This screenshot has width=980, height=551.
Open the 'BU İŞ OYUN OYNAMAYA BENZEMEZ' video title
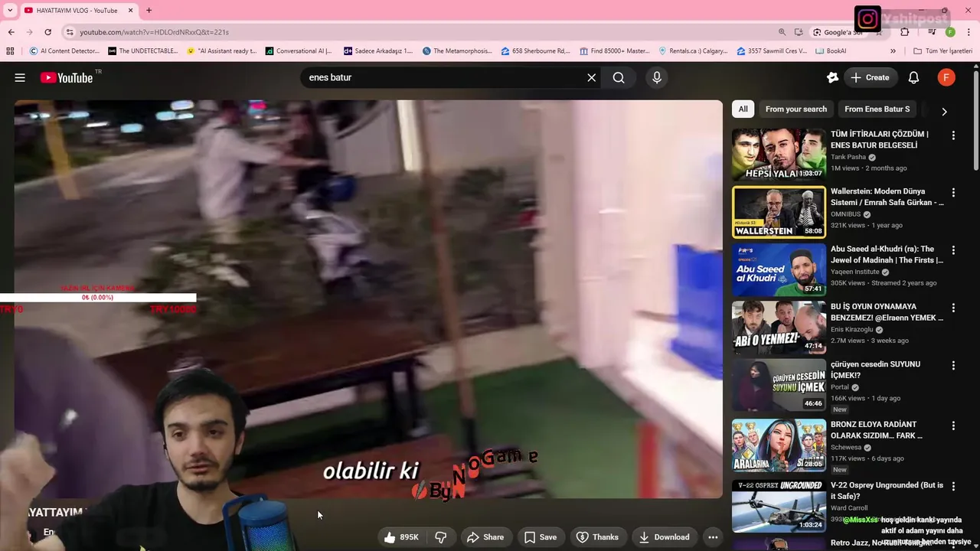point(887,312)
